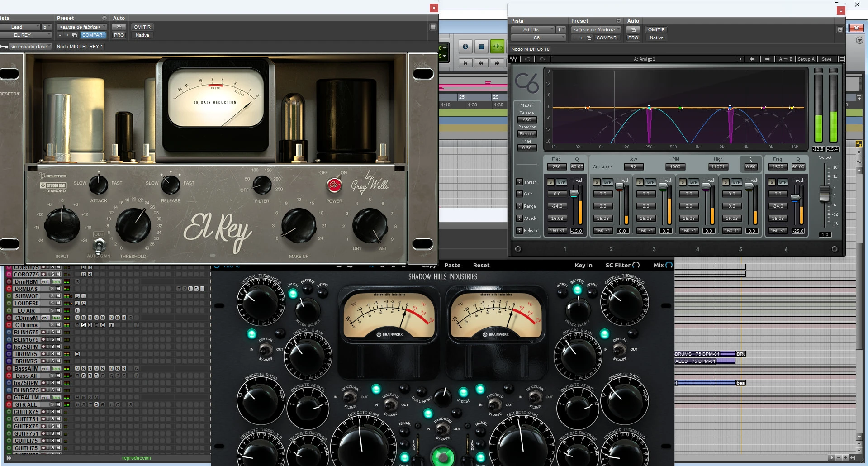Open automation enable icon under Auto in C6
This screenshot has height=466, width=868.
(x=633, y=29)
